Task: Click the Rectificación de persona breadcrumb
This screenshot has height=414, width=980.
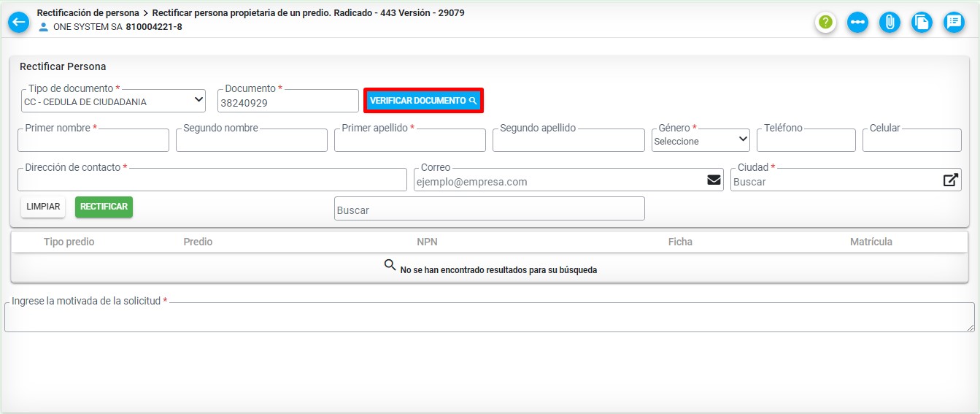Action: click(88, 12)
